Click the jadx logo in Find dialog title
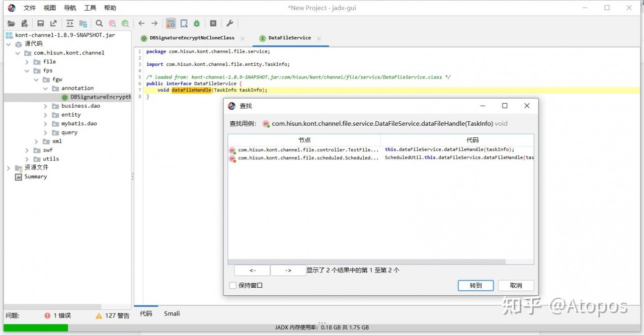Screen dimensions: 644x335 pyautogui.click(x=231, y=106)
